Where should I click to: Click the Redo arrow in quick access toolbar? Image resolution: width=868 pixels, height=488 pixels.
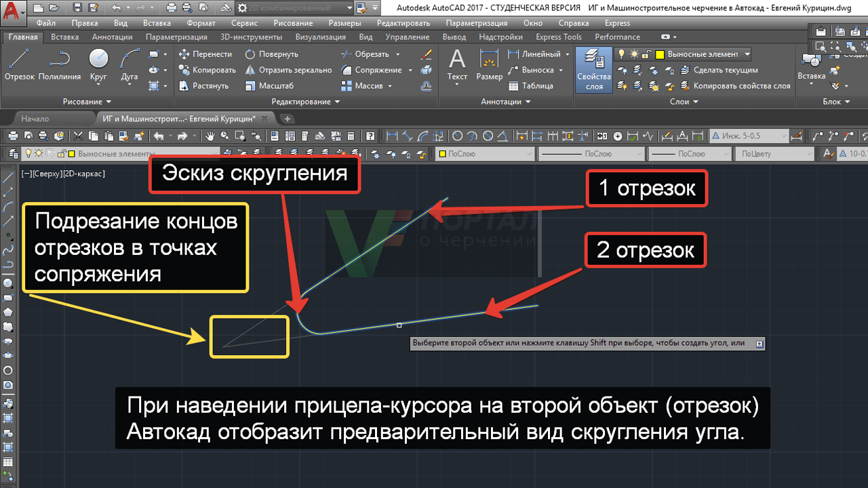point(142,8)
